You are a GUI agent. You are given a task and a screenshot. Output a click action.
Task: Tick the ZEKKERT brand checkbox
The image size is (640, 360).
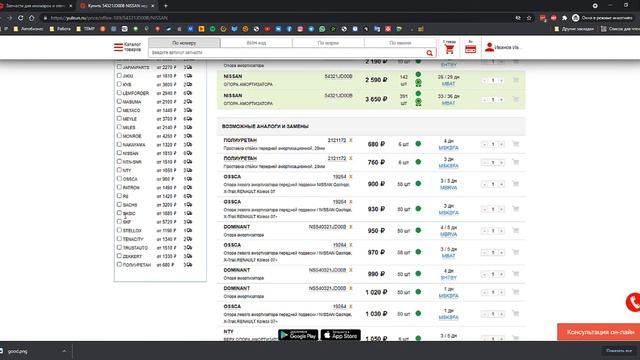coord(119,256)
